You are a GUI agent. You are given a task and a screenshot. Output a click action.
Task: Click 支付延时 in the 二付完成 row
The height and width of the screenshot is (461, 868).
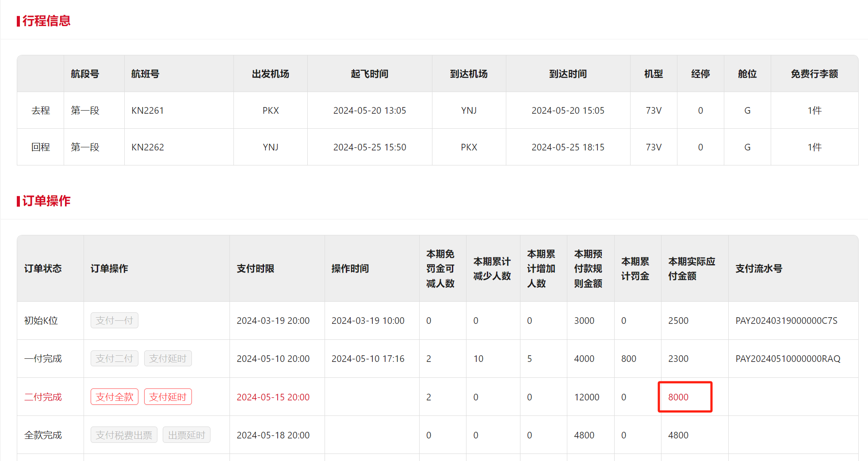pyautogui.click(x=168, y=397)
